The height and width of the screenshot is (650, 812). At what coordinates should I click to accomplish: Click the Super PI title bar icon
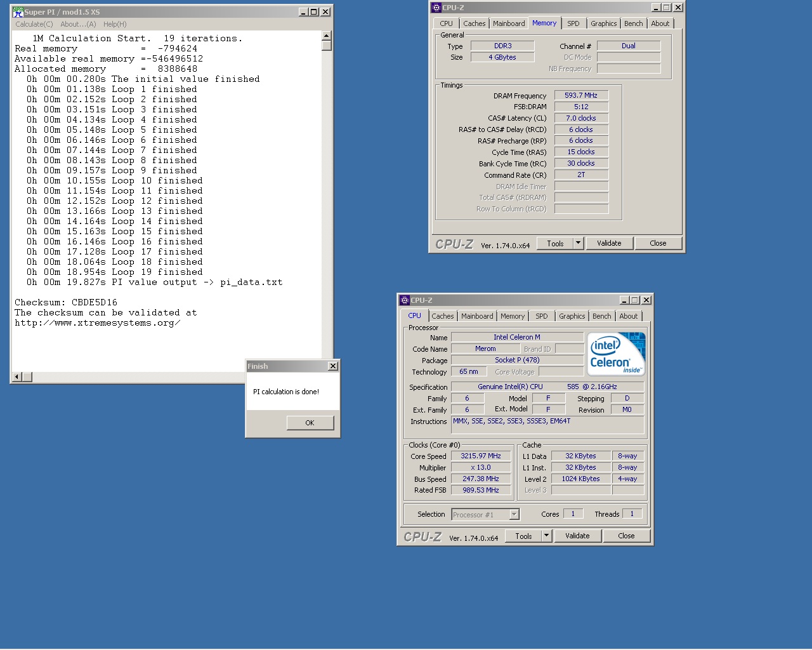(18, 12)
